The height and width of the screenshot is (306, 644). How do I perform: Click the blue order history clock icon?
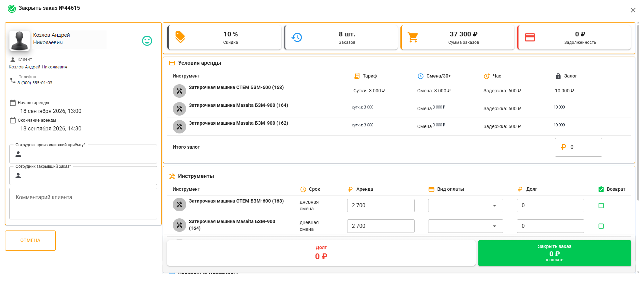pyautogui.click(x=297, y=37)
